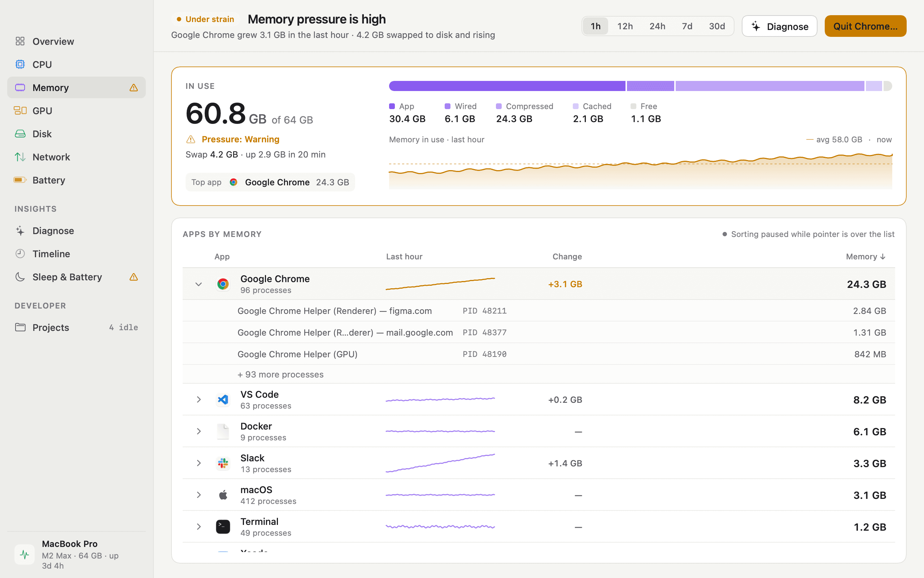Click the Terminal app icon
Viewport: 924px width, 578px height.
pos(223,526)
